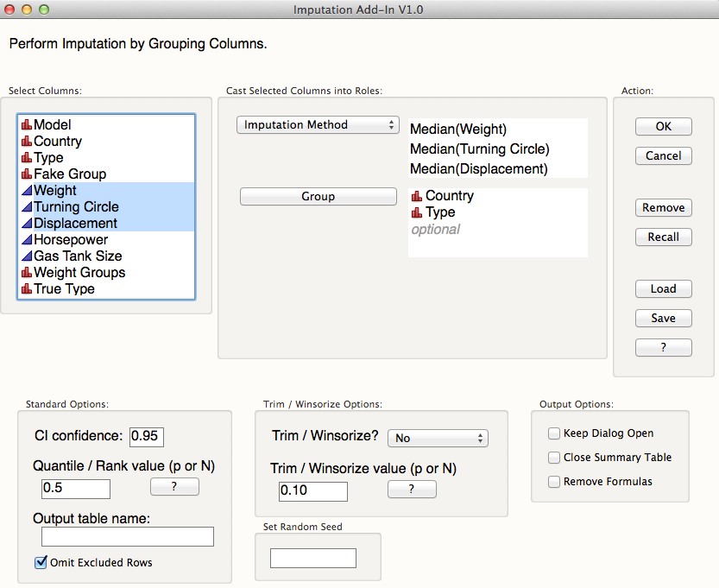Open the Trim / Winsorize dropdown
The width and height of the screenshot is (719, 588).
[x=438, y=438]
